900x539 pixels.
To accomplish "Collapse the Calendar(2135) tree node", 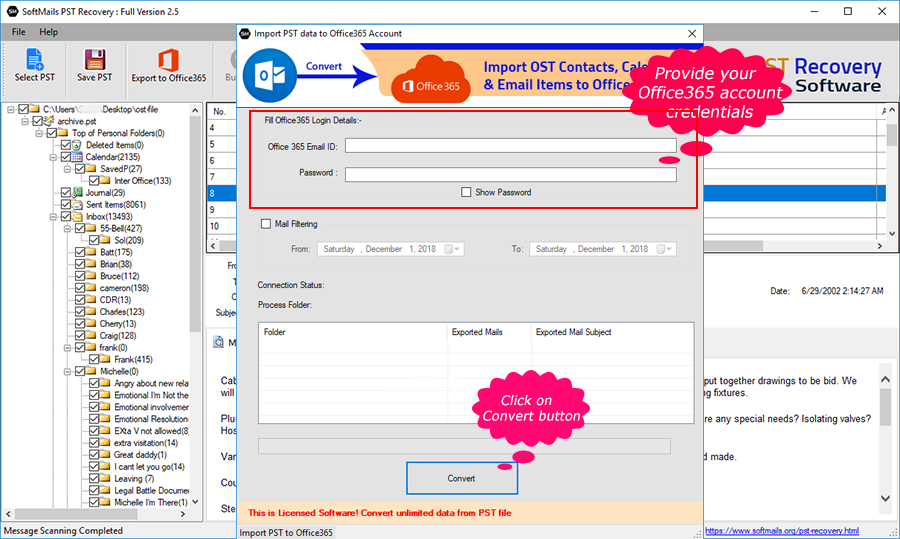I will pos(53,157).
